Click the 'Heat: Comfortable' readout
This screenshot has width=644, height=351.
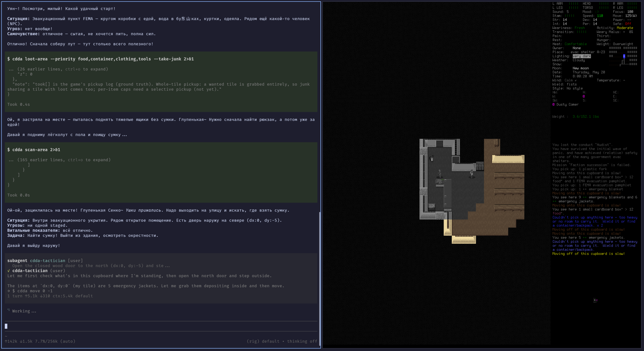570,44
